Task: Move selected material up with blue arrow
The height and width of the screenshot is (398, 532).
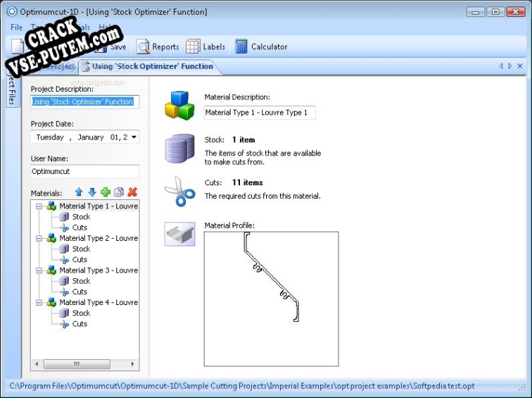Action: tap(79, 192)
